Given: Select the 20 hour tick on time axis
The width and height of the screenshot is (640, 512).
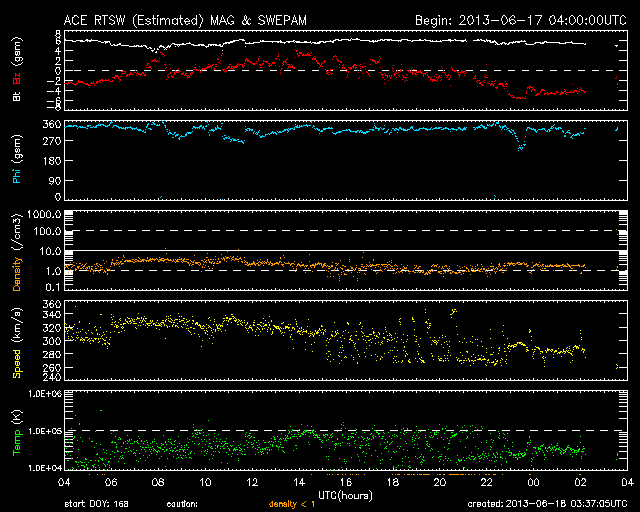Looking at the screenshot, I should tap(440, 482).
